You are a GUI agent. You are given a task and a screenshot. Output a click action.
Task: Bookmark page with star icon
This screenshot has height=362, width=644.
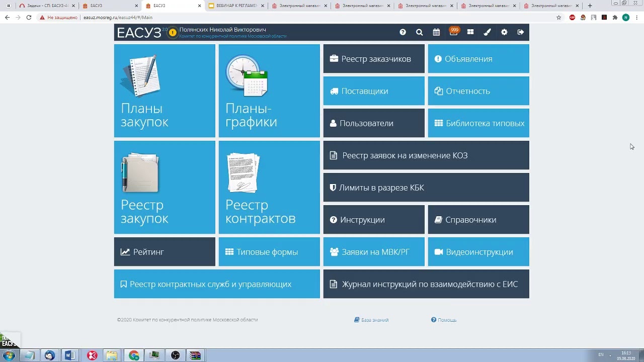click(x=558, y=17)
